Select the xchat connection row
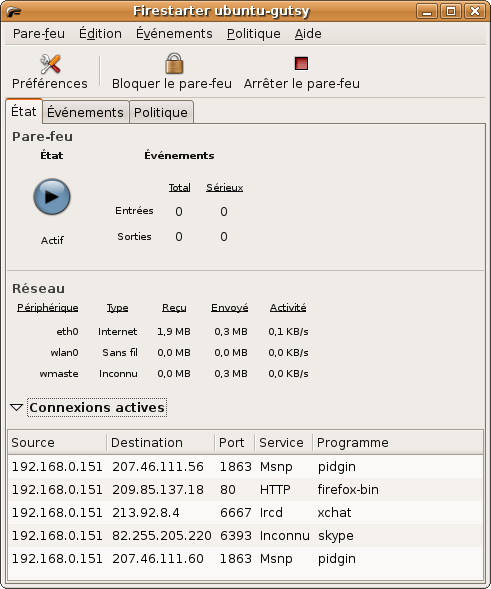 [x=245, y=512]
